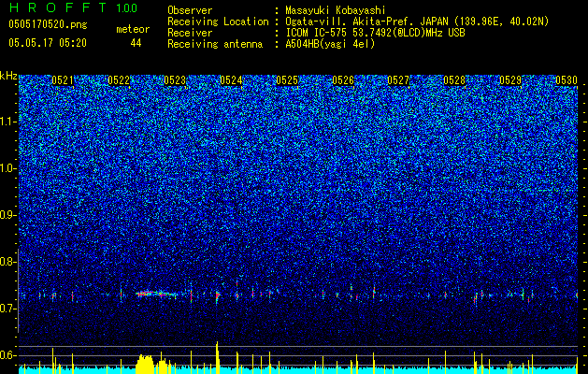Click the 0.8 kHz frequency tick label
The height and width of the screenshot is (374, 588).
[8, 262]
